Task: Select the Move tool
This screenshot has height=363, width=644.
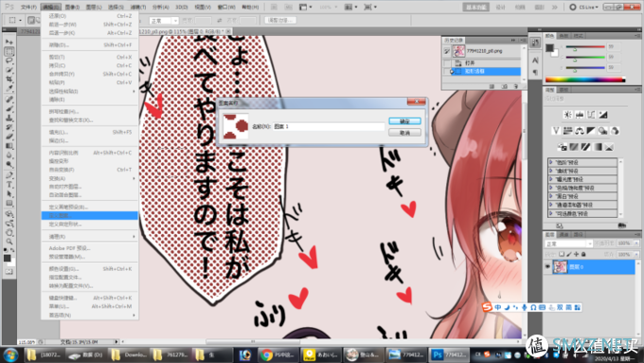Action: tap(9, 42)
